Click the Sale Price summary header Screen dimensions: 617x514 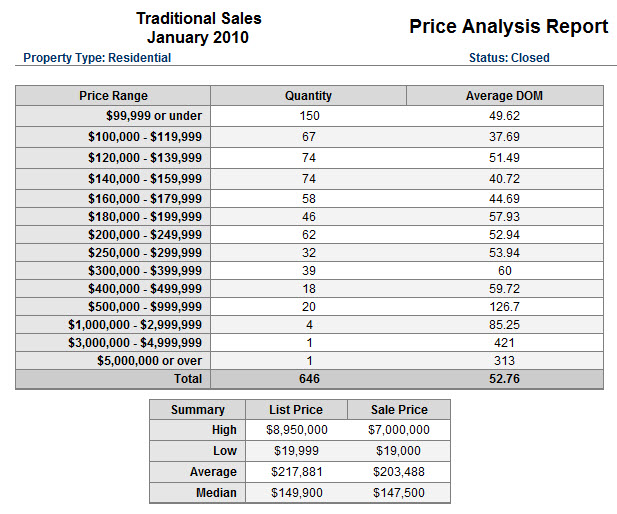399,410
